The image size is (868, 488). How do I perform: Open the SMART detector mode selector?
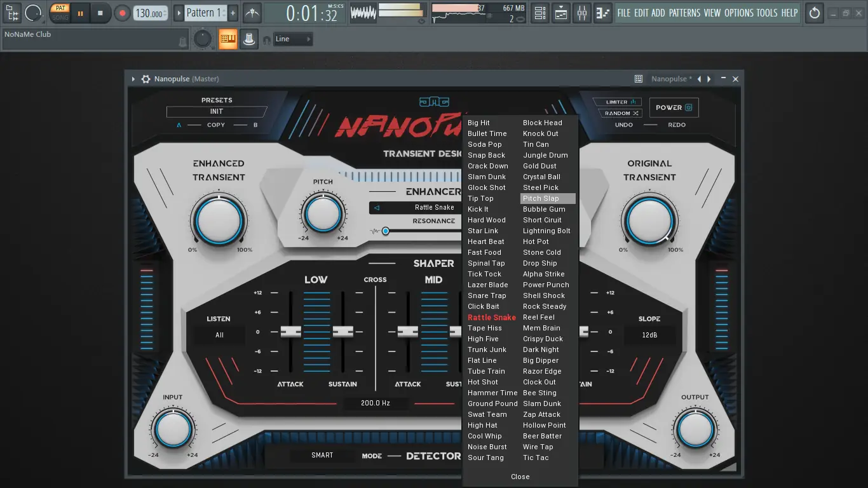point(322,455)
